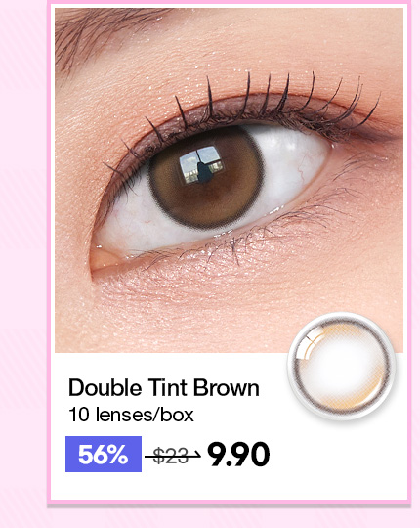This screenshot has height=528, width=420.
Task: Click the round lens sample thumbnail
Action: (342, 366)
